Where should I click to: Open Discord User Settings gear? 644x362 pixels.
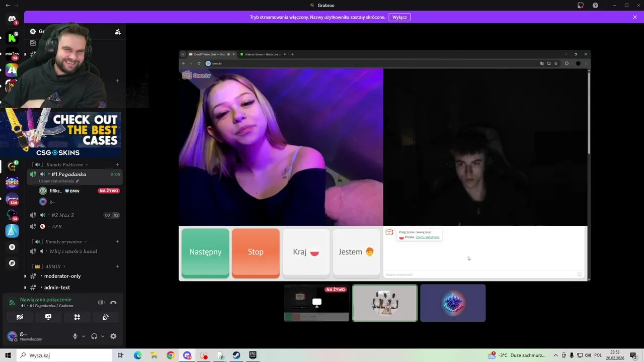point(113,336)
